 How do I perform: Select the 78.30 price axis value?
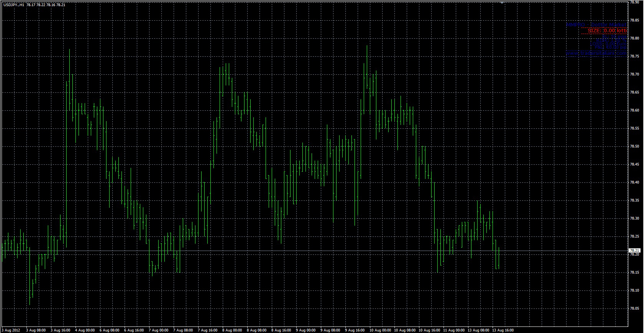tap(634, 218)
